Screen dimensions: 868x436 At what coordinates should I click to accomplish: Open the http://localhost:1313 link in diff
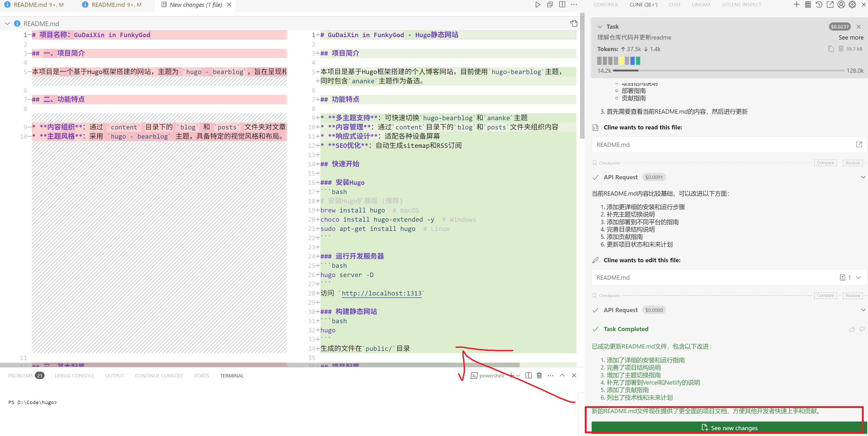(x=382, y=293)
